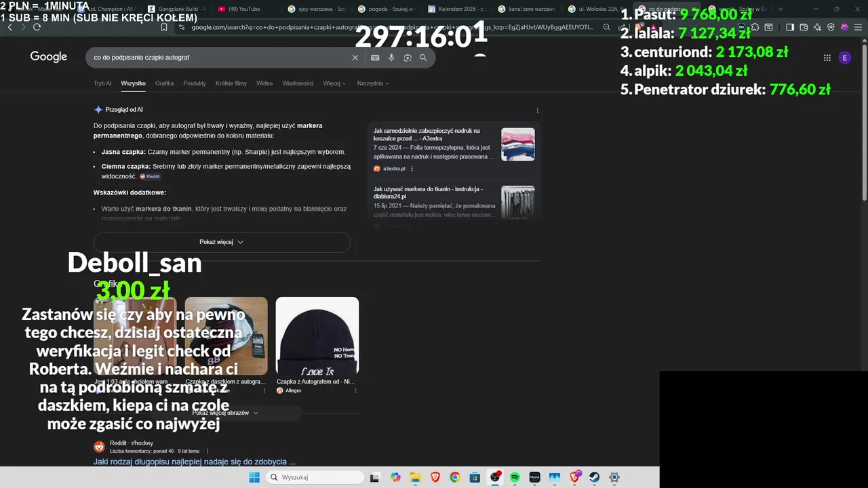868x488 pixels.
Task: Click the Google search query input field
Action: tap(220, 58)
